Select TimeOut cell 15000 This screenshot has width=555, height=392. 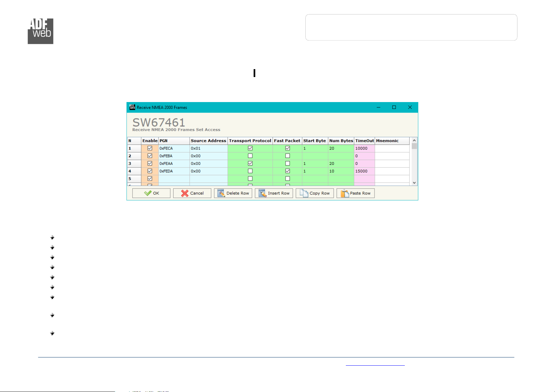(x=364, y=171)
